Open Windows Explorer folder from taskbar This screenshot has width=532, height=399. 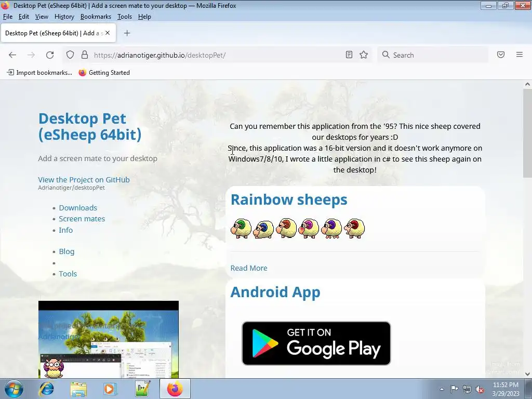pyautogui.click(x=78, y=389)
